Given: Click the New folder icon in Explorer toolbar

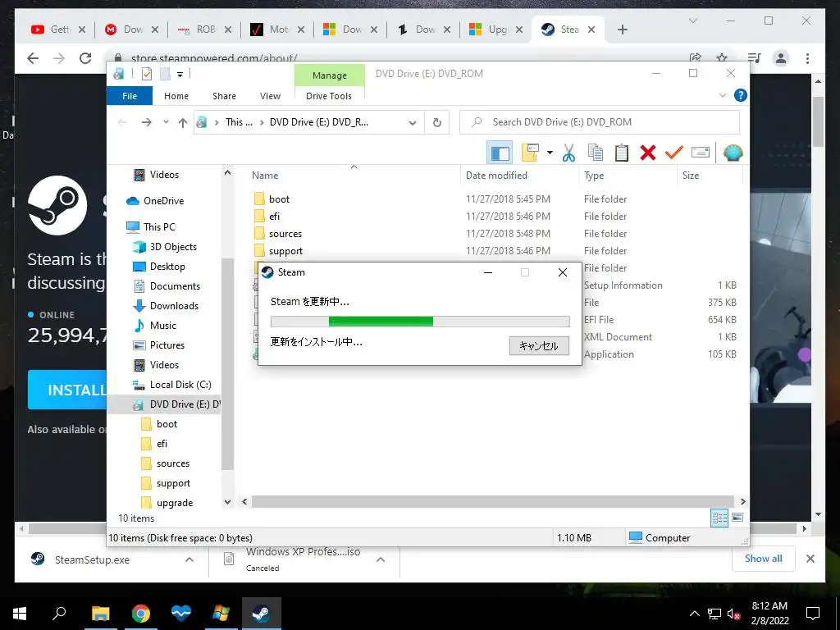Looking at the screenshot, I should click(530, 153).
